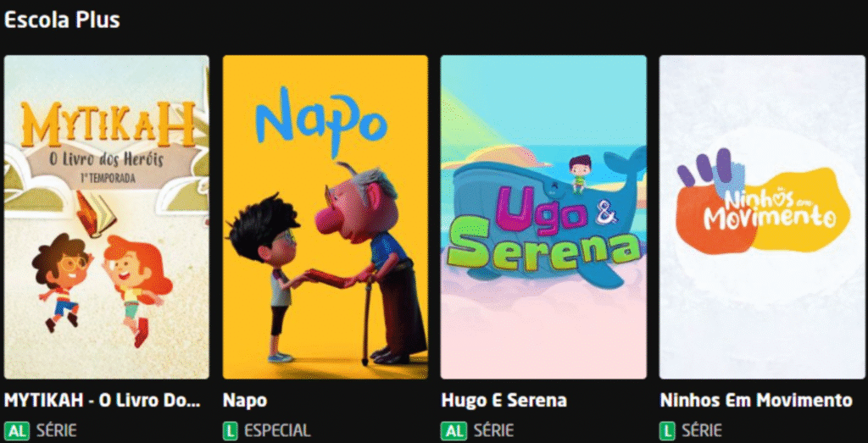The image size is (868, 443).
Task: Click the L rating badge under Napo
Action: tap(230, 430)
